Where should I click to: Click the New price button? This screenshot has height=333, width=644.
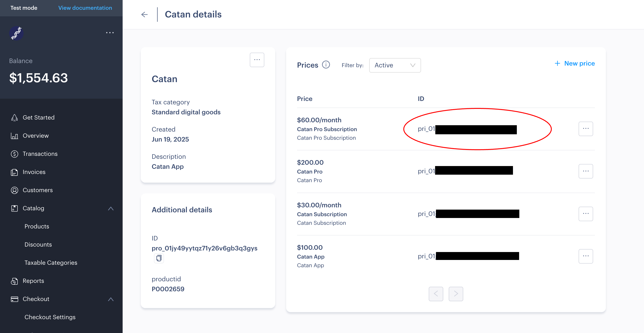pyautogui.click(x=575, y=64)
